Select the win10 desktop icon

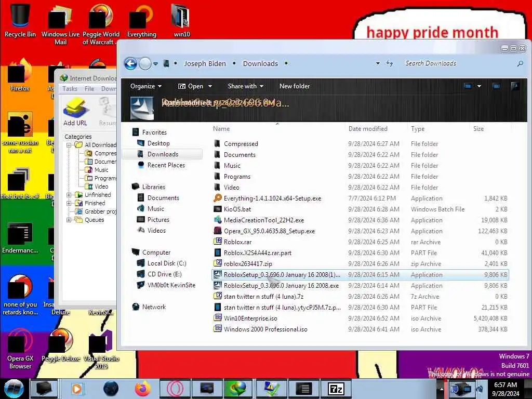click(181, 20)
